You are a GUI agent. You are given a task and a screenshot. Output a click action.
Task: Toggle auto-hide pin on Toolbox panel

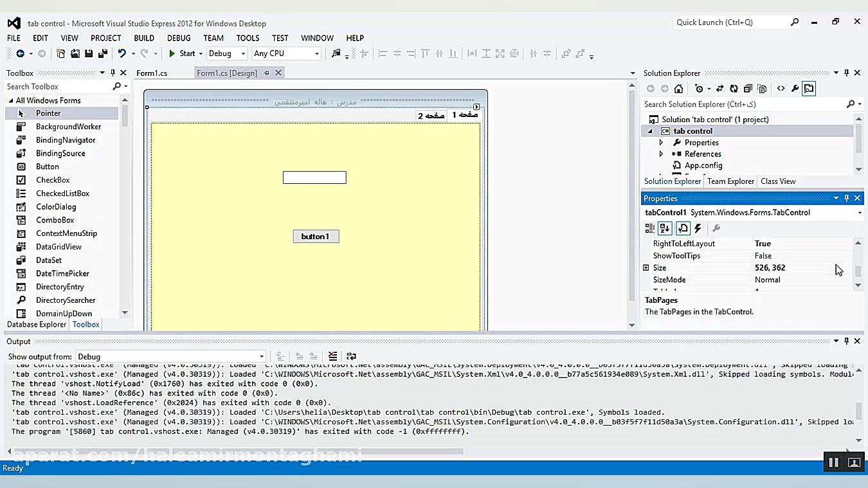click(x=113, y=73)
